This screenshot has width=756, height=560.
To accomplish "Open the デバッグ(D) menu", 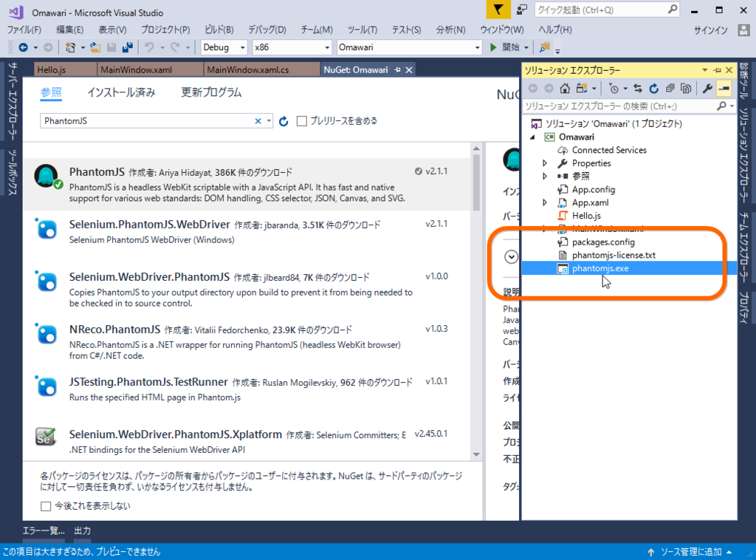I will tap(267, 30).
